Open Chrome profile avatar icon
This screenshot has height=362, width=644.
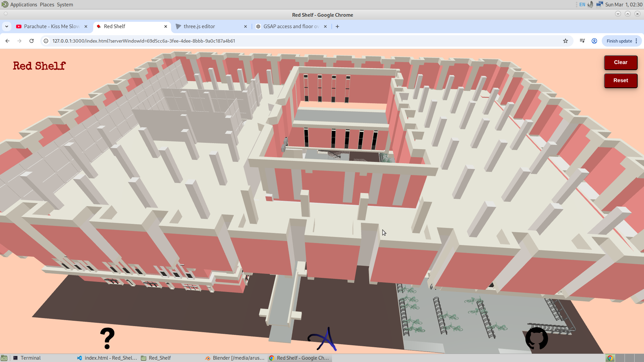pos(594,41)
